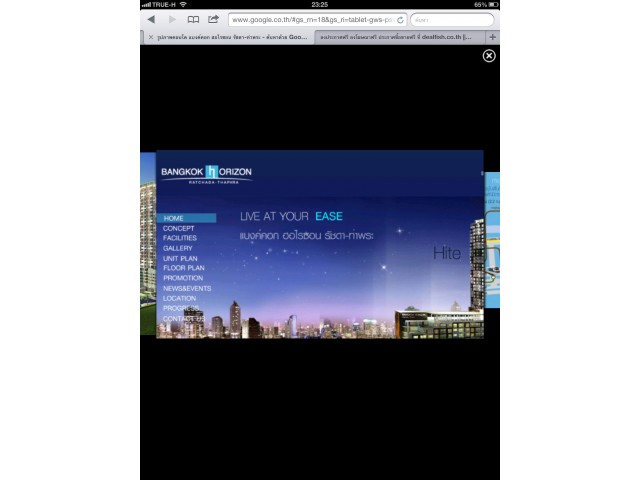Tap the google.co.th address bar
Viewport: 640px width, 480px height.
pyautogui.click(x=310, y=19)
